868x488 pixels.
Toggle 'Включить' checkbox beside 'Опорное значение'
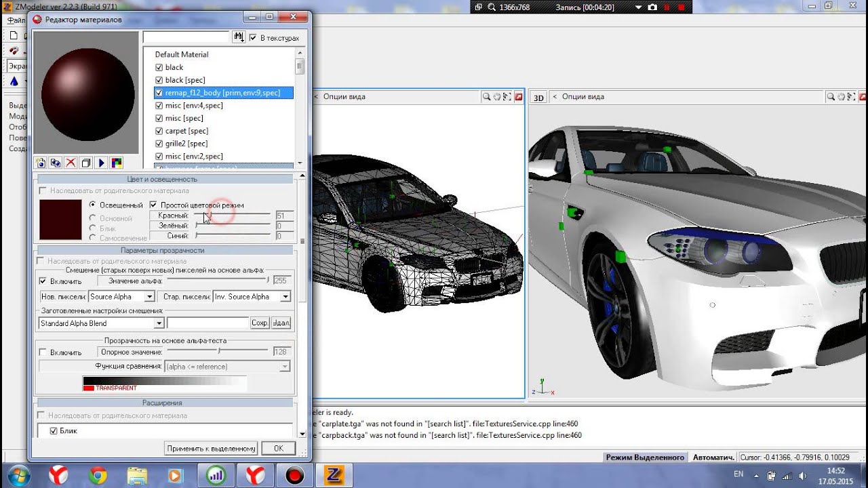pos(43,352)
